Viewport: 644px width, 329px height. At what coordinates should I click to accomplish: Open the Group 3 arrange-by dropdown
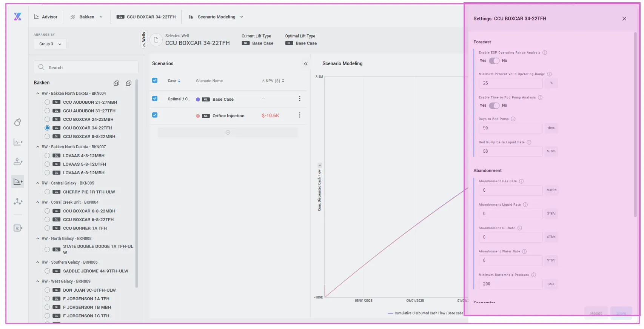pyautogui.click(x=50, y=44)
